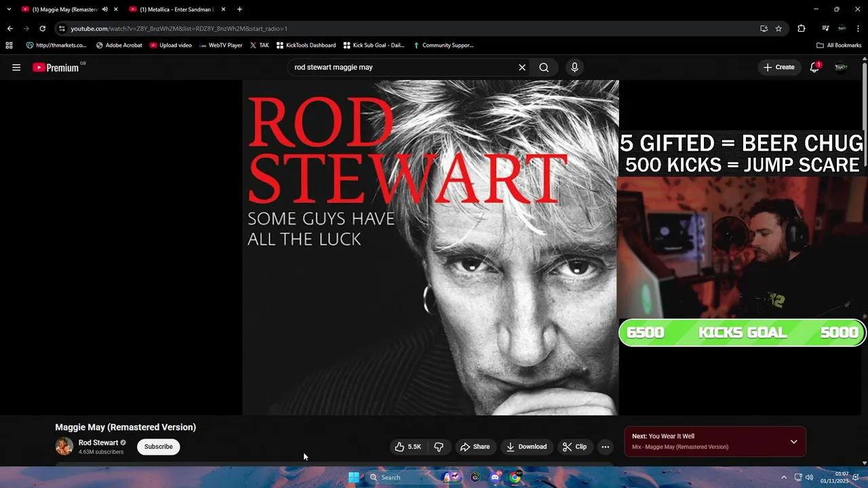
Task: Bookmark this page with the star
Action: (778, 28)
